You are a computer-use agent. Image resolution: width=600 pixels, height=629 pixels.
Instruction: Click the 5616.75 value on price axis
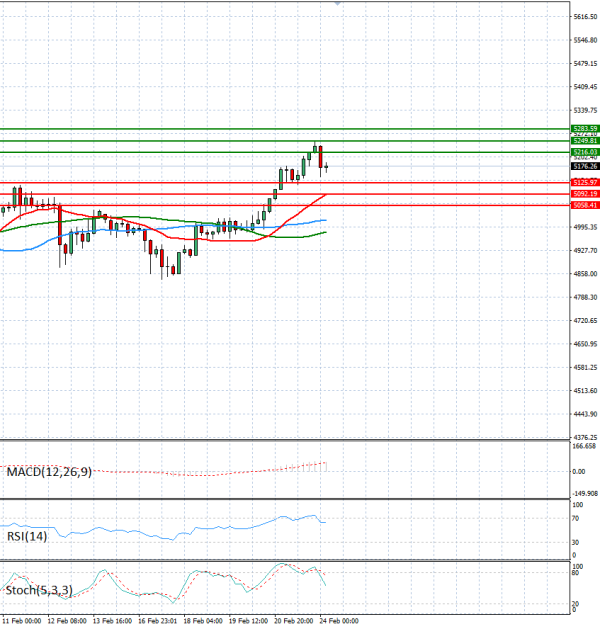tap(585, 17)
